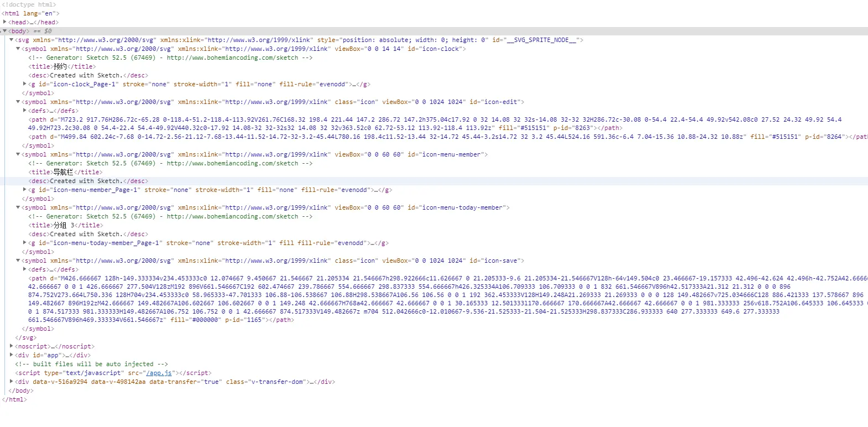Click the id value "icon-save"
868x427 pixels.
(501, 261)
